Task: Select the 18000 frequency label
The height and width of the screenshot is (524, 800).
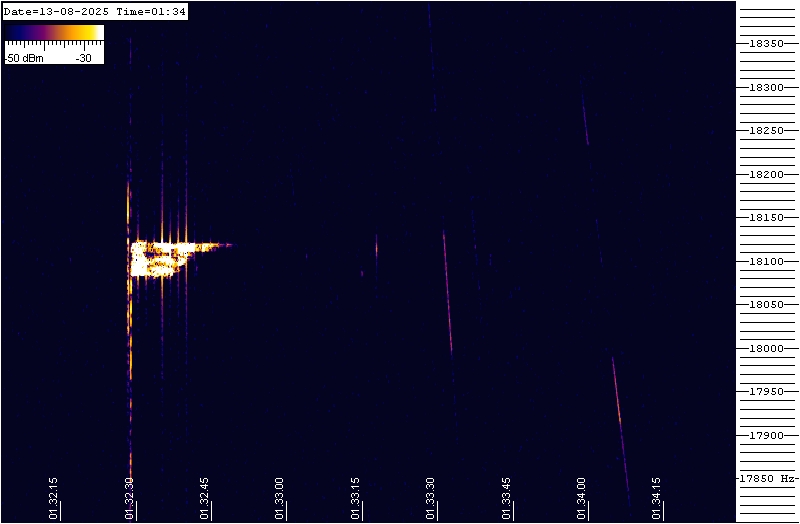Action: tap(766, 348)
